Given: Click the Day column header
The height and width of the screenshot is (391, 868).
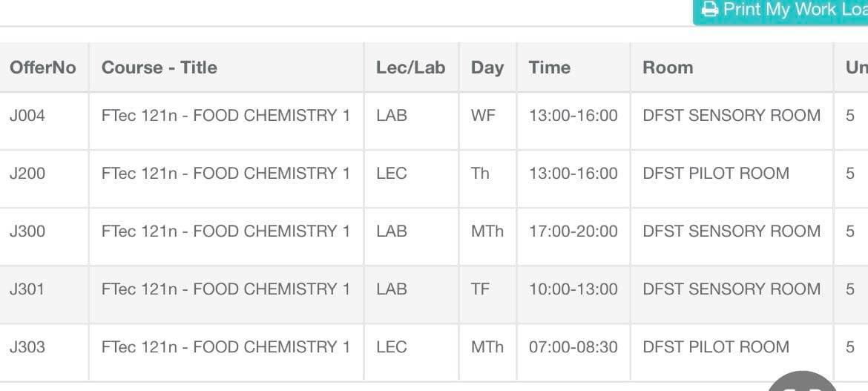Looking at the screenshot, I should click(487, 68).
